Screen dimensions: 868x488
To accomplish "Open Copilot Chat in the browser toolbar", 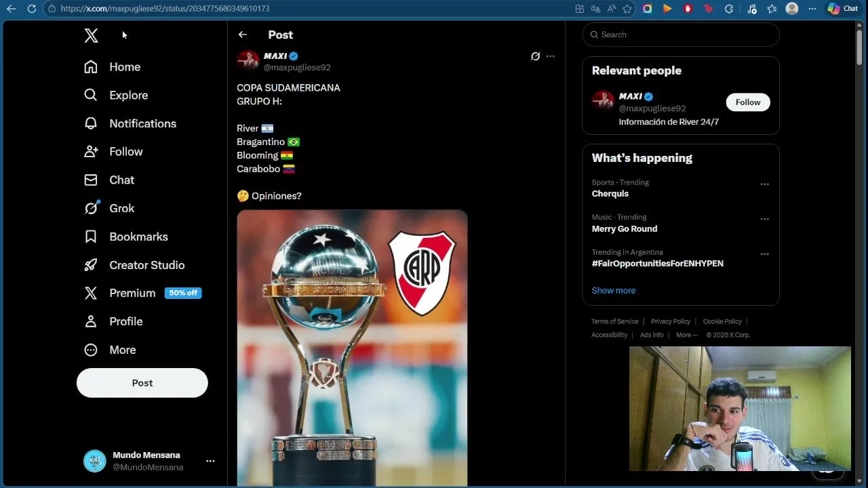I will [x=843, y=9].
